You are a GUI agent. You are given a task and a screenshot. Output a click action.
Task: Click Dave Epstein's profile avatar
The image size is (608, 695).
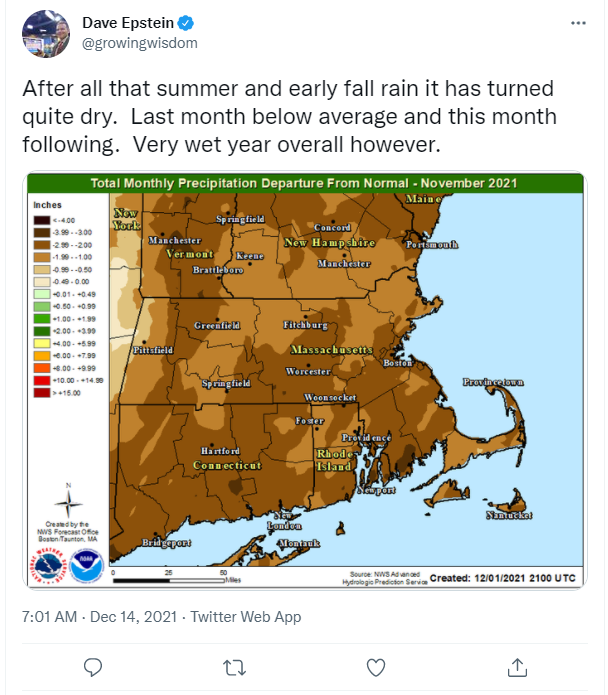46,34
